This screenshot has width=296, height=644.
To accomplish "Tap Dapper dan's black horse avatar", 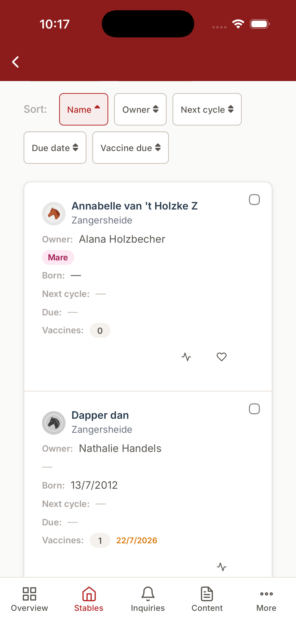I will click(54, 423).
